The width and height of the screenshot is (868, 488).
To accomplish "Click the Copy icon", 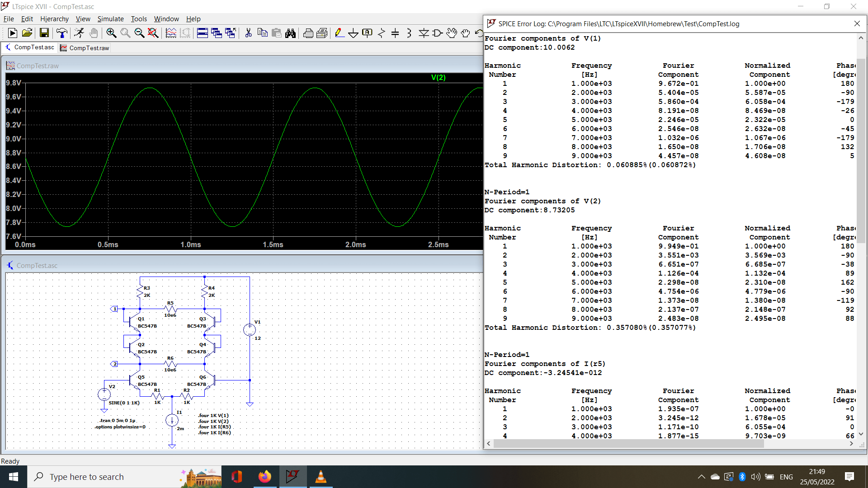I will tap(262, 33).
